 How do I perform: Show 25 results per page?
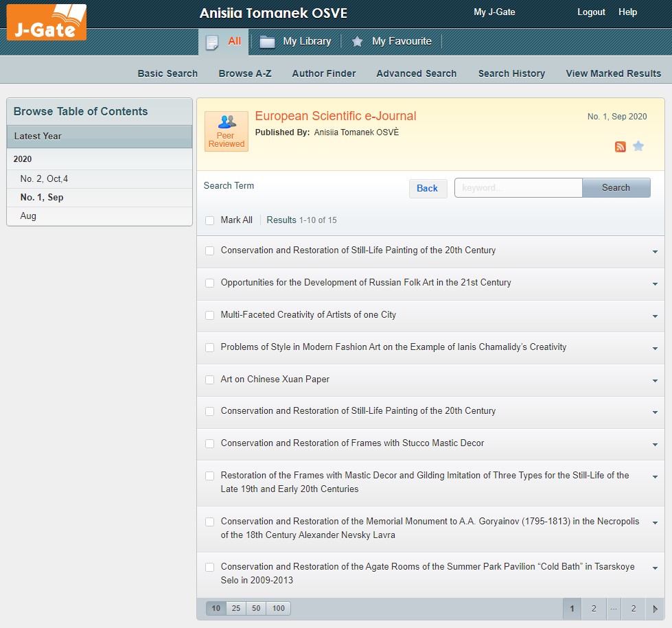point(236,608)
